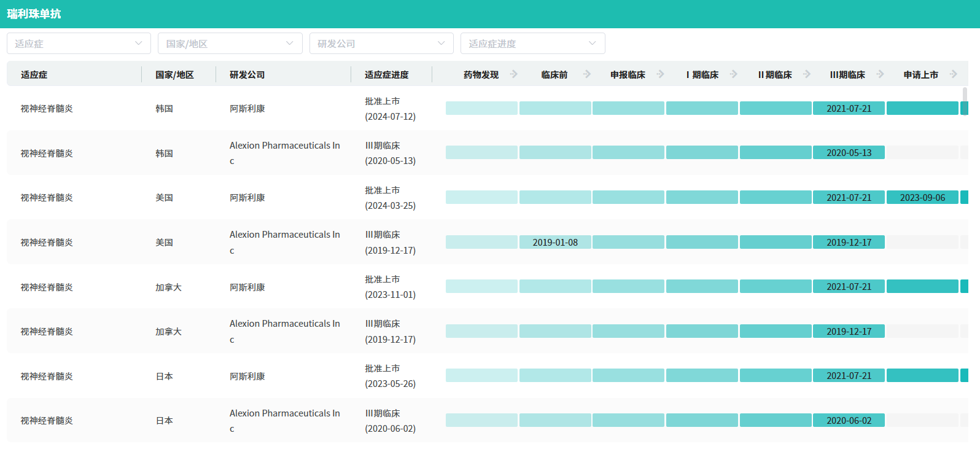
Task: Click 批准上市 (2024-07-12) status in first row
Action: tap(390, 109)
